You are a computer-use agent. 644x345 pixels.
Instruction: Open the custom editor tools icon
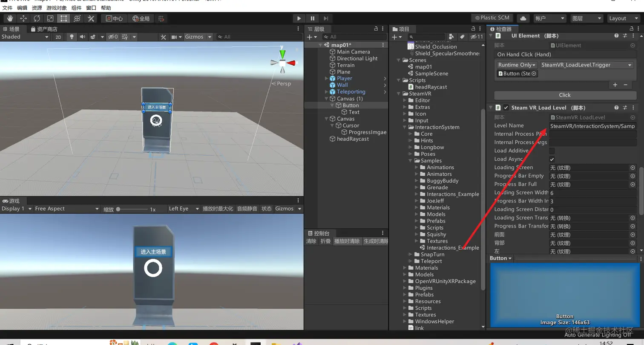pos(91,18)
